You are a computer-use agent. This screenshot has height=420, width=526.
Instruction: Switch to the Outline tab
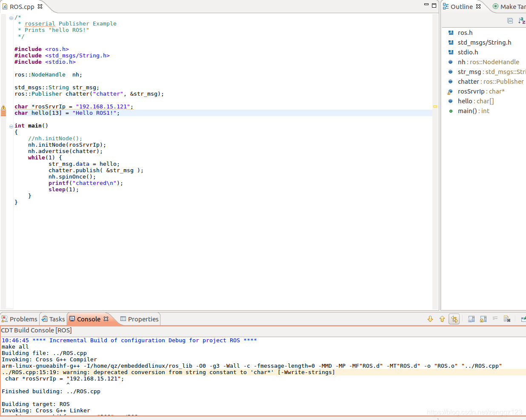point(461,7)
